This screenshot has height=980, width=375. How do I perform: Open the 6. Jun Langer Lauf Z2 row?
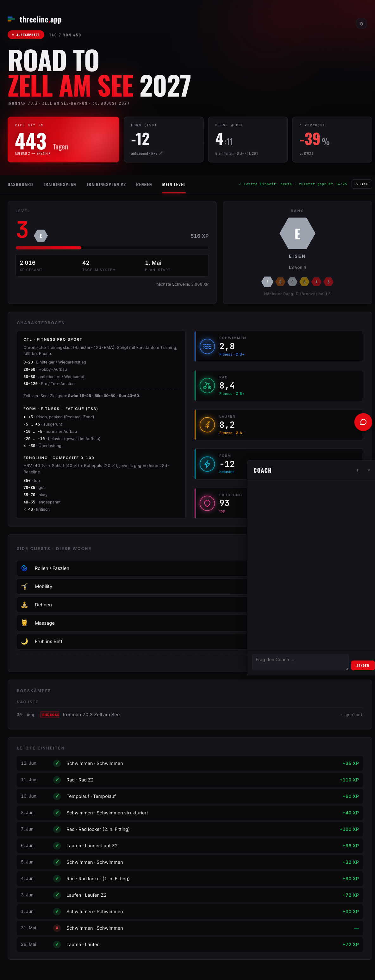pos(190,845)
